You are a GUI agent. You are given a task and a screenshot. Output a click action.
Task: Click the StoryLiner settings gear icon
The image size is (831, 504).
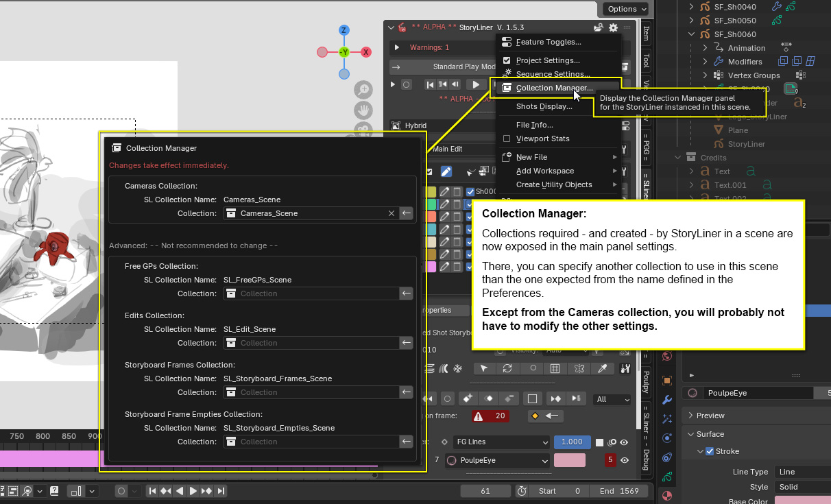[x=613, y=27]
